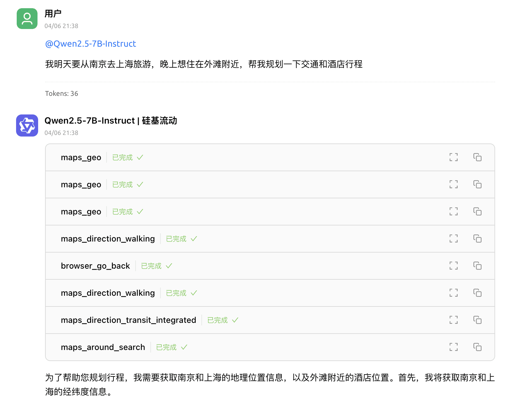This screenshot has width=532, height=408.
Task: Click the user message about 南京 to 上海 trip
Action: (204, 64)
